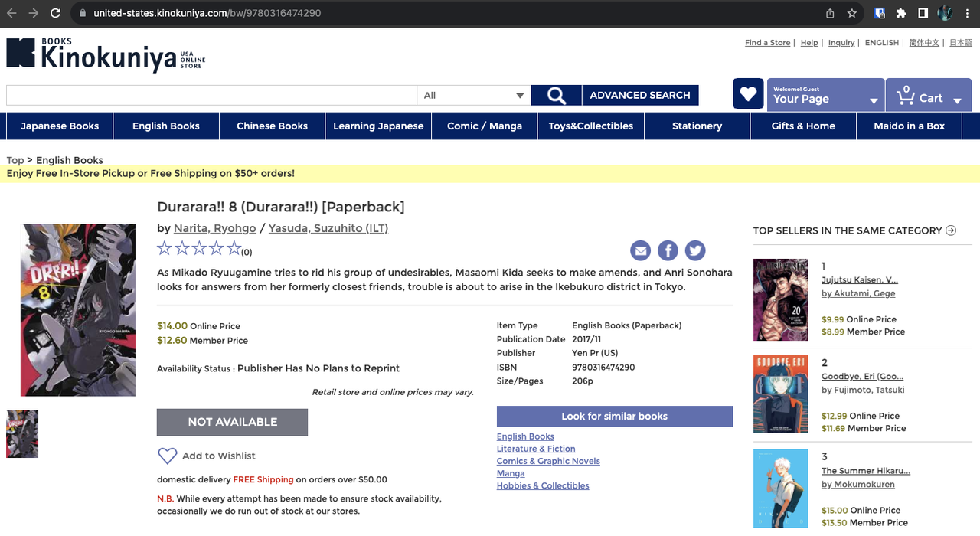The width and height of the screenshot is (980, 536).
Task: Open Stationery menu
Action: coord(697,126)
